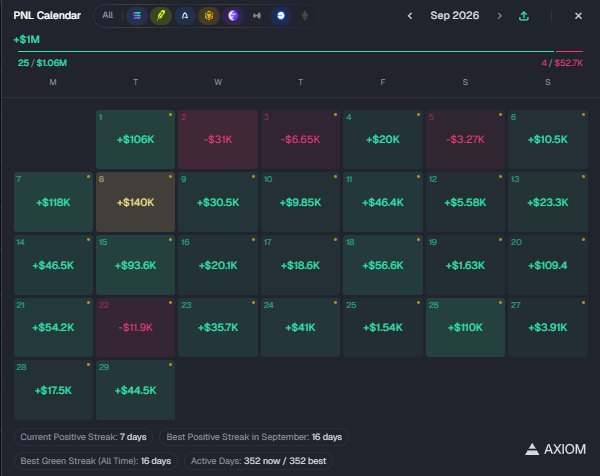The image size is (600, 476).
Task: Select the gray bowtie-shaped chain filter
Action: (x=257, y=16)
